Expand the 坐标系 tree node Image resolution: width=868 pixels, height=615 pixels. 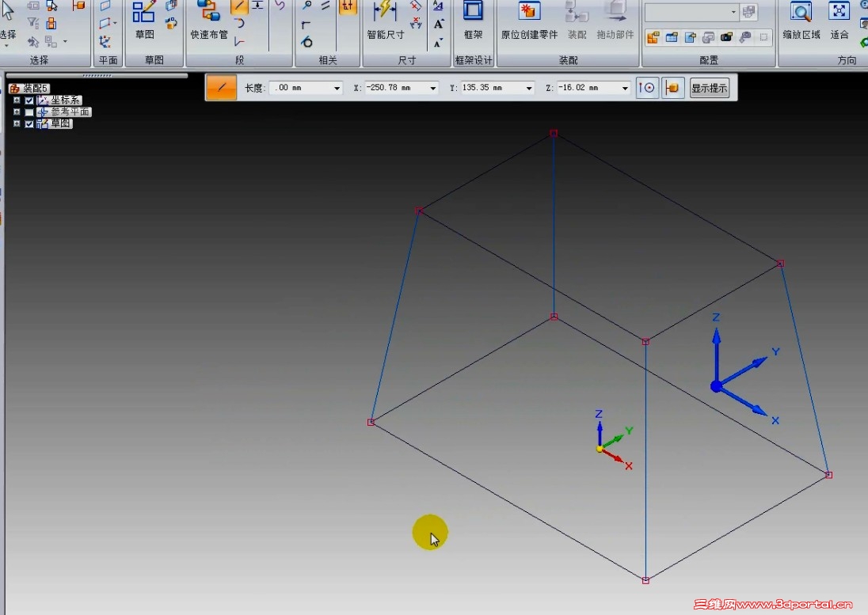coord(17,100)
